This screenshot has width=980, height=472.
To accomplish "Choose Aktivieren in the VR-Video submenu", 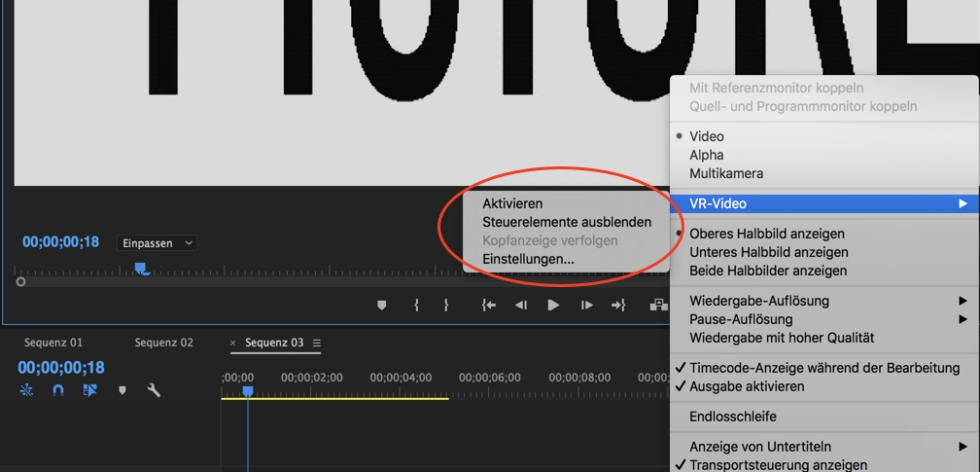I will point(512,203).
